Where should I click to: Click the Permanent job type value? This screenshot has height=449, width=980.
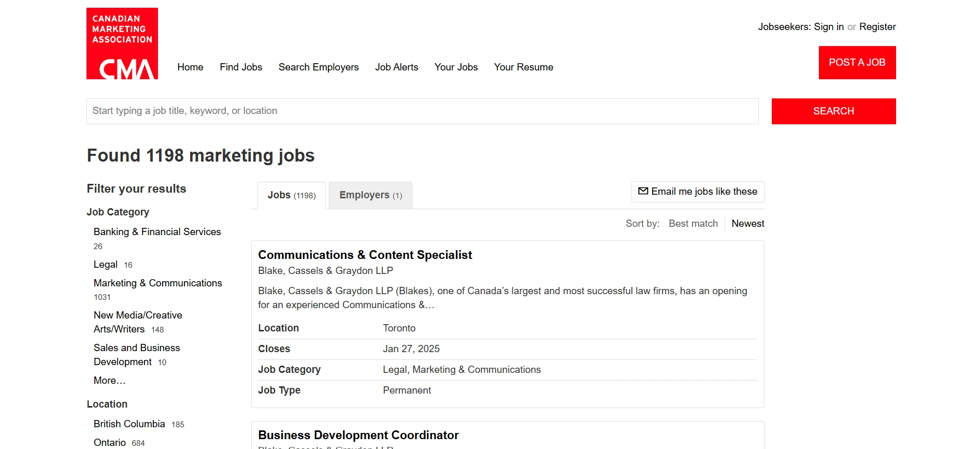(x=407, y=390)
